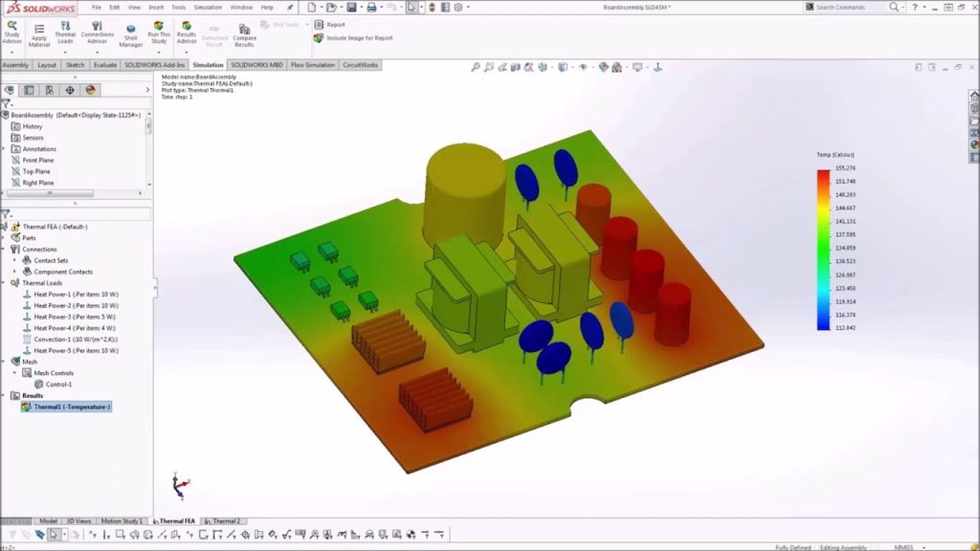
Task: Switch to the Flow Simulation tab
Action: [313, 65]
